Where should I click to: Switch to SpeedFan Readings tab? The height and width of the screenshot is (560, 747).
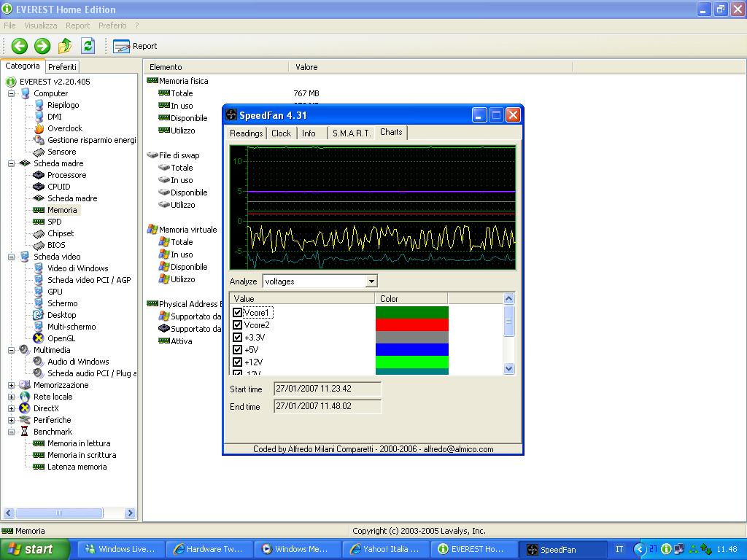(x=246, y=133)
